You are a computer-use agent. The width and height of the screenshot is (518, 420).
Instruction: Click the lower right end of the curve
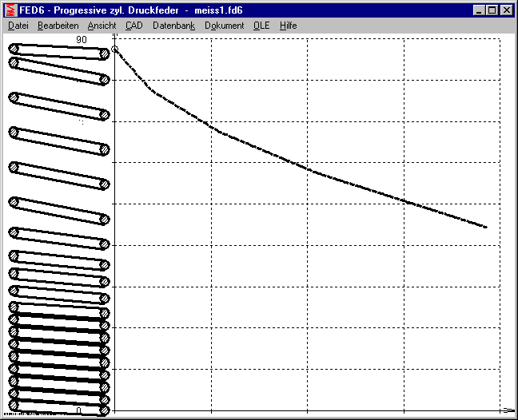point(484,227)
